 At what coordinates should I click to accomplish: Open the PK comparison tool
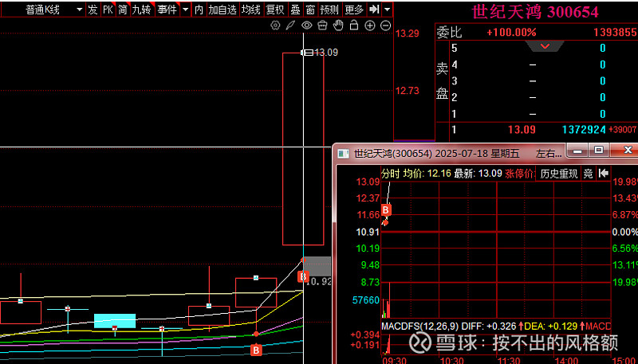click(108, 10)
